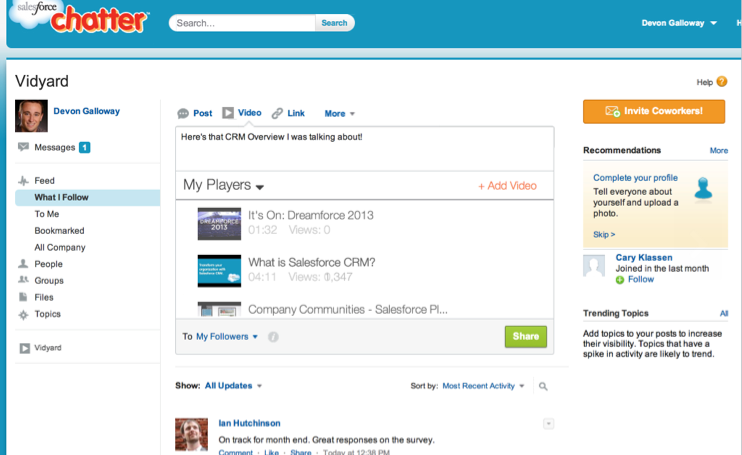This screenshot has width=742, height=455.
Task: Click the People silhouette icon
Action: [23, 263]
